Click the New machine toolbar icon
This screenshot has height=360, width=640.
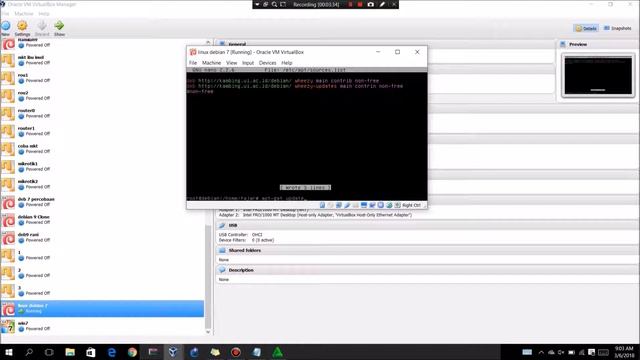(x=6, y=26)
